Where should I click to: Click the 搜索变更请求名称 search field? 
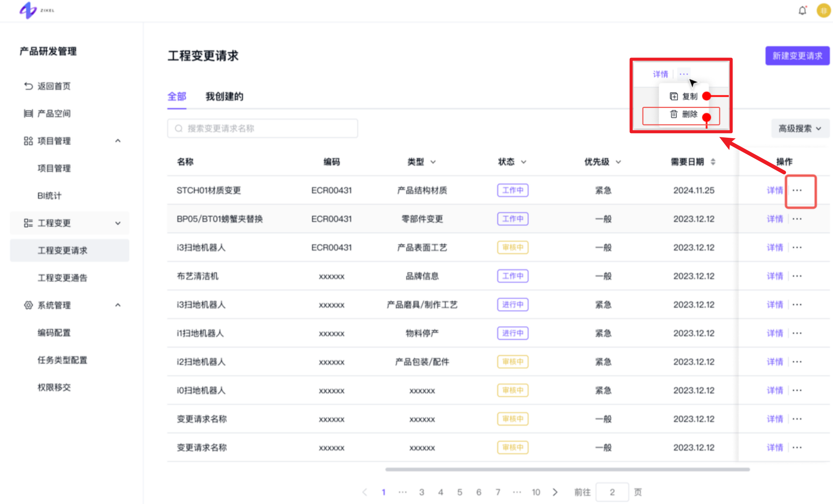point(263,129)
